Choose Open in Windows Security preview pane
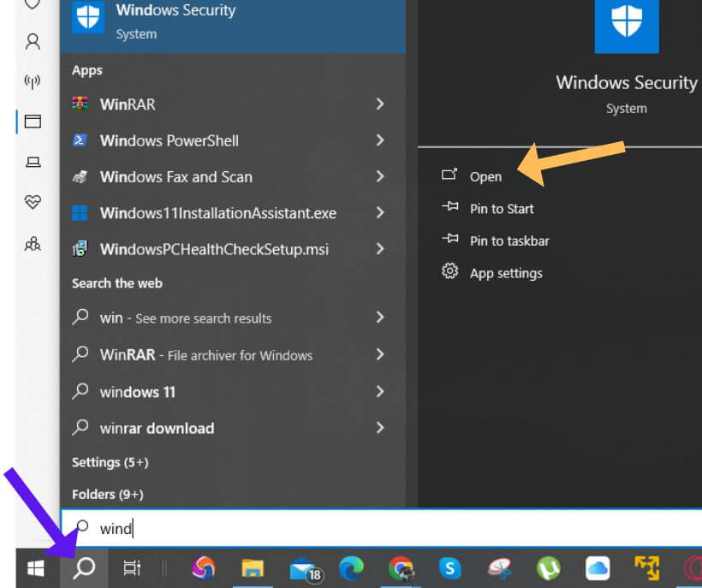 (x=485, y=177)
